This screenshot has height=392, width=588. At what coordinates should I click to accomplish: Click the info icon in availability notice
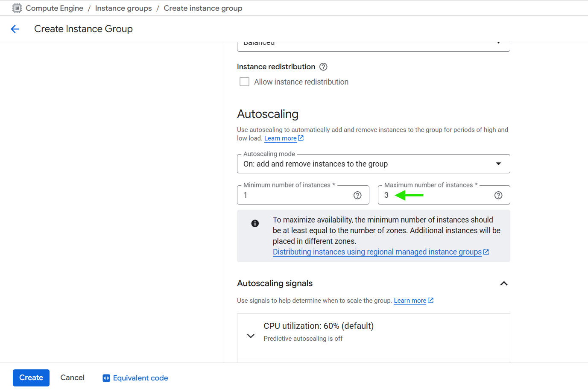[x=255, y=223]
